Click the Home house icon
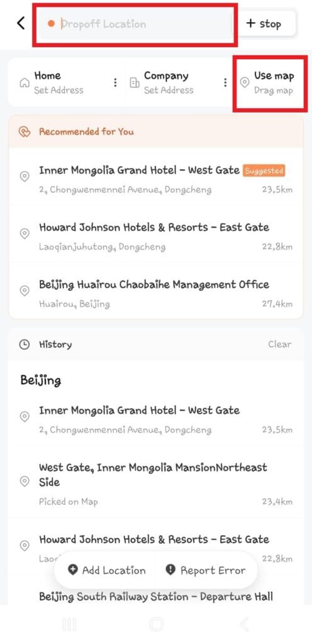Viewport: 312px width, 644px height. pos(25,82)
